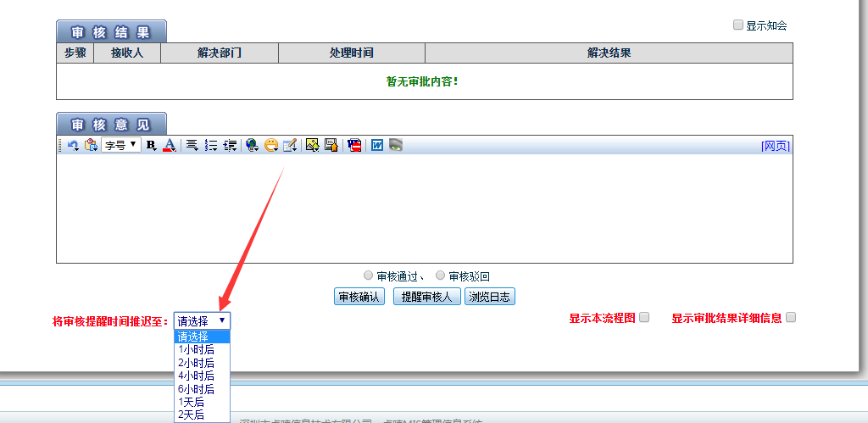Click the 处理时间 column header
Image resolution: width=868 pixels, height=423 pixels.
[352, 53]
